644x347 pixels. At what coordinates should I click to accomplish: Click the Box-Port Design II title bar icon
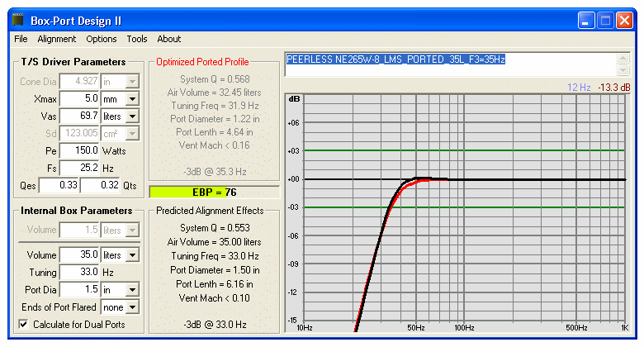coord(18,20)
